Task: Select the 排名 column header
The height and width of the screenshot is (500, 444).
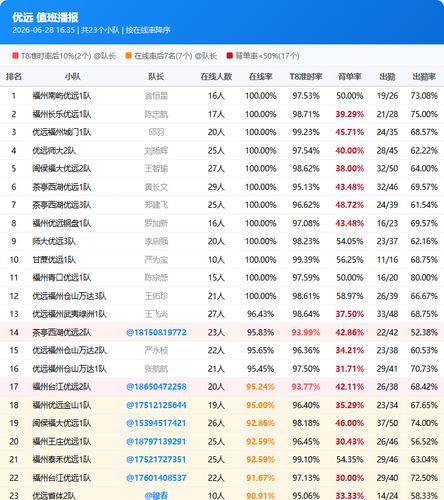Action: [x=14, y=77]
